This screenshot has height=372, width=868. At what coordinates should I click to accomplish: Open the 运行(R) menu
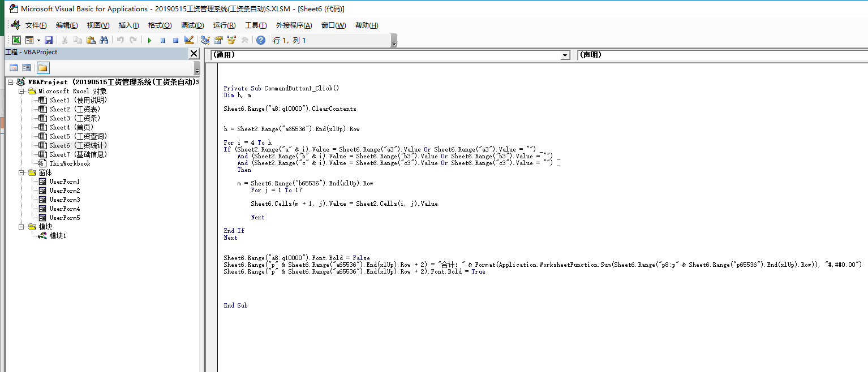(224, 25)
